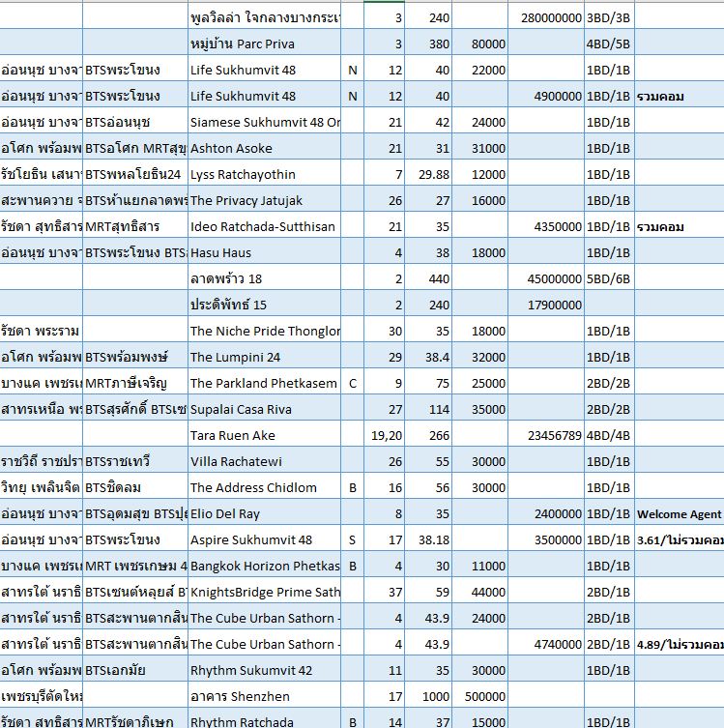Viewport: 724px width, 728px height.
Task: Click the price cell 45000000
Action: pyautogui.click(x=546, y=278)
